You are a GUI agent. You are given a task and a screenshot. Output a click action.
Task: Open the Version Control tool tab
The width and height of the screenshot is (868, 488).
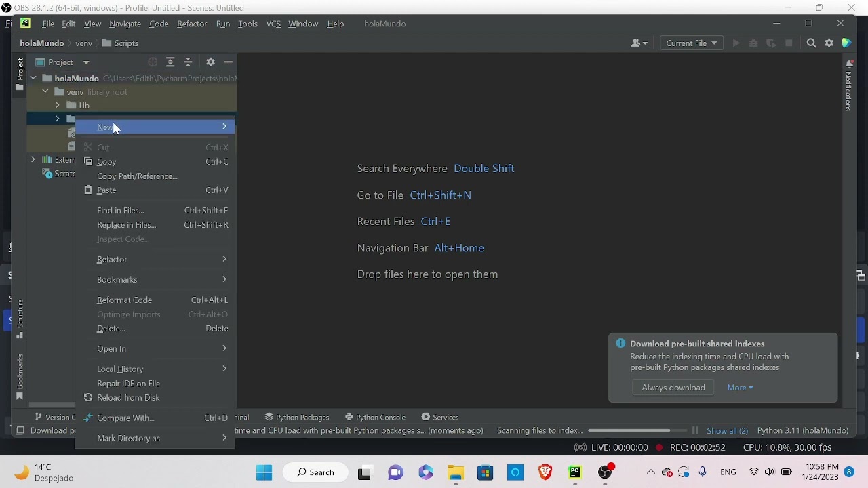(x=54, y=418)
